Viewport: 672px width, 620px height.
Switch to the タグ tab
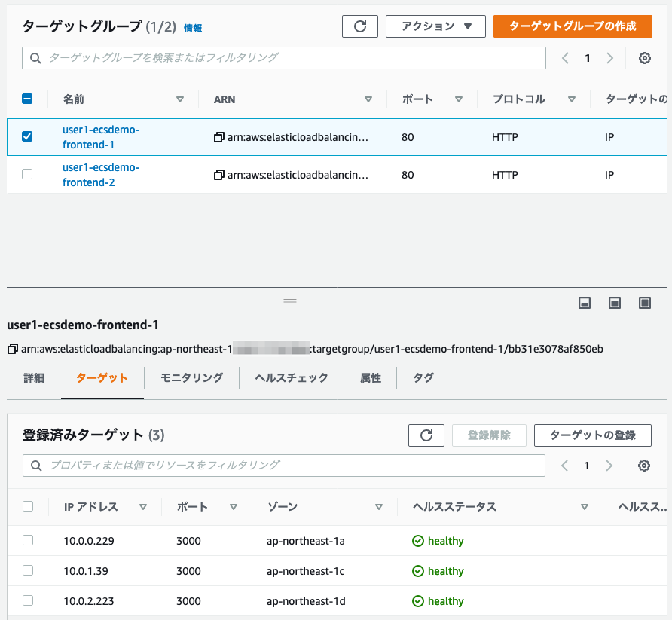[423, 378]
